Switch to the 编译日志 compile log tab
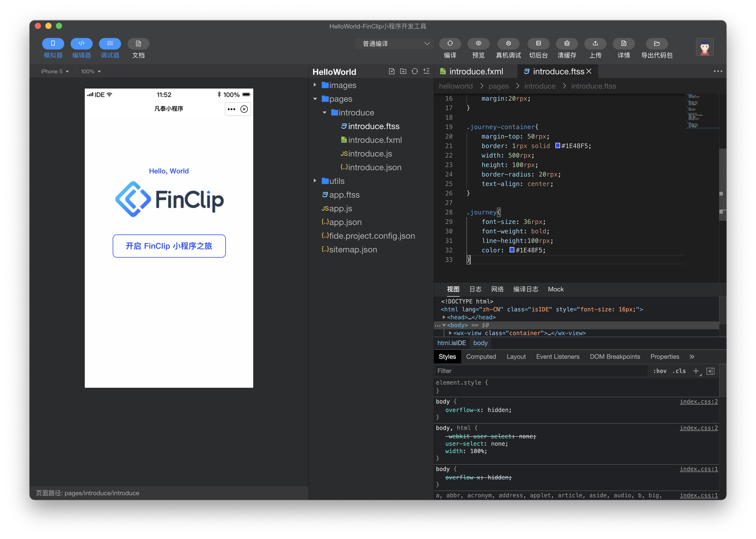756x539 pixels. [525, 289]
